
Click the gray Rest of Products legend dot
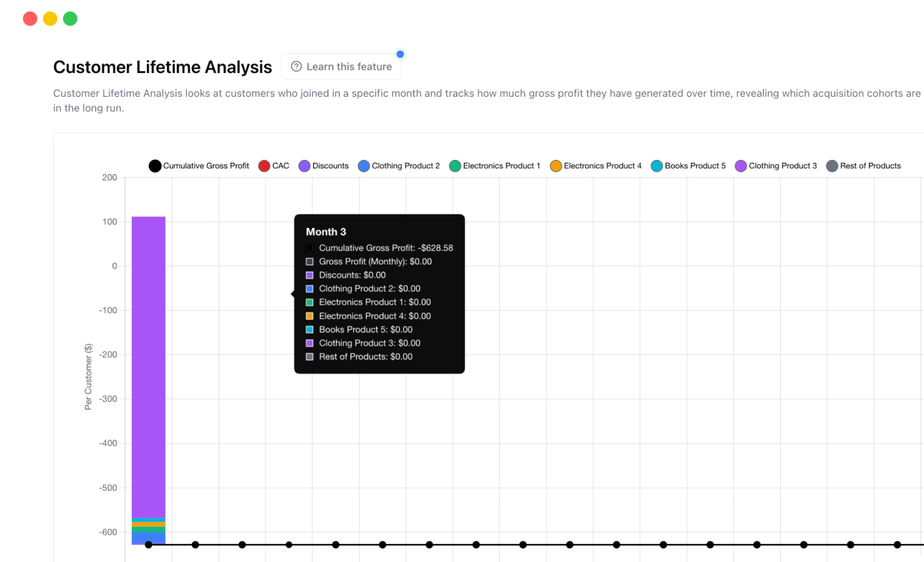tap(831, 166)
